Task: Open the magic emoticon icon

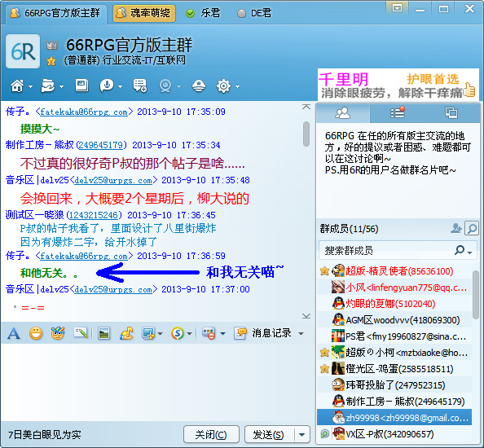Action: 58,333
